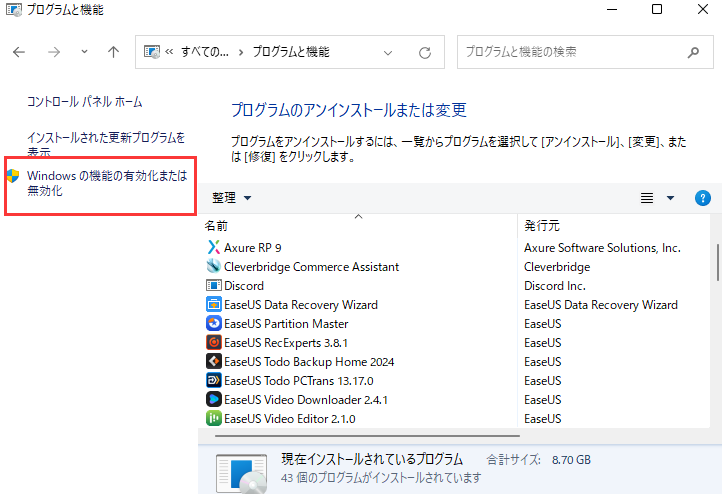Click the magnifier search icon
Viewport: 722px width, 494px height.
pos(693,52)
